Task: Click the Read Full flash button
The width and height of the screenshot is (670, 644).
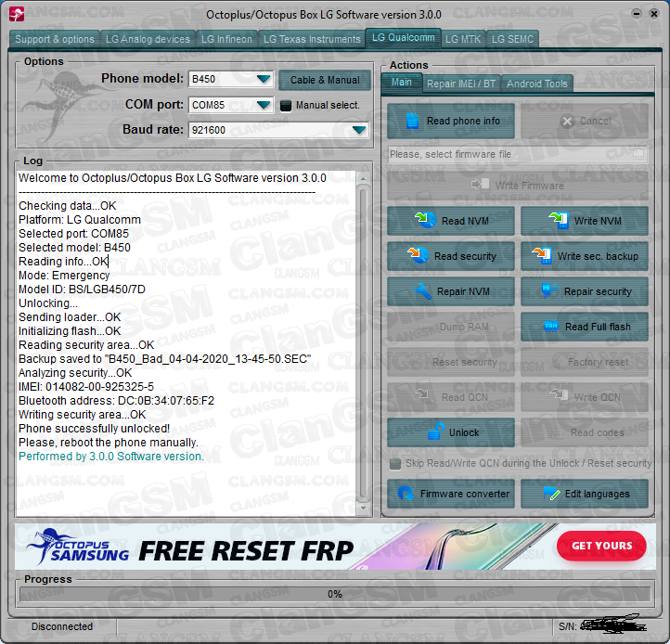Action: coord(585,327)
